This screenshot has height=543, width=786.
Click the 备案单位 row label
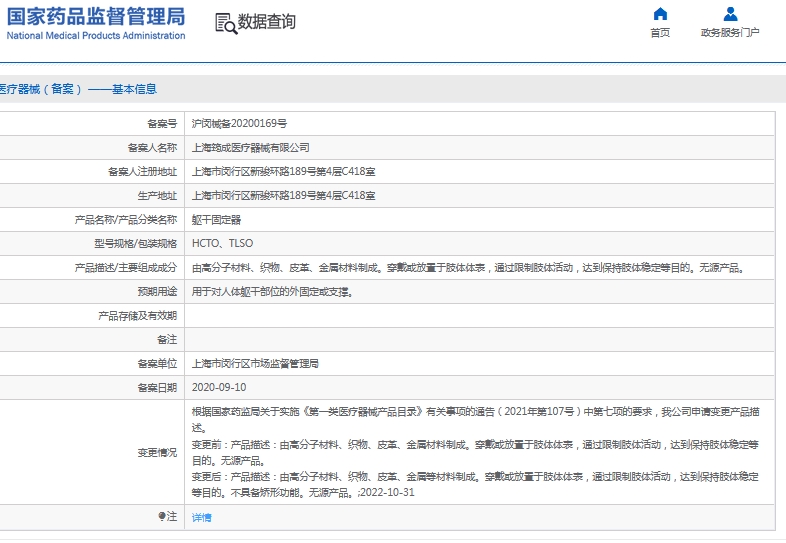pos(157,364)
